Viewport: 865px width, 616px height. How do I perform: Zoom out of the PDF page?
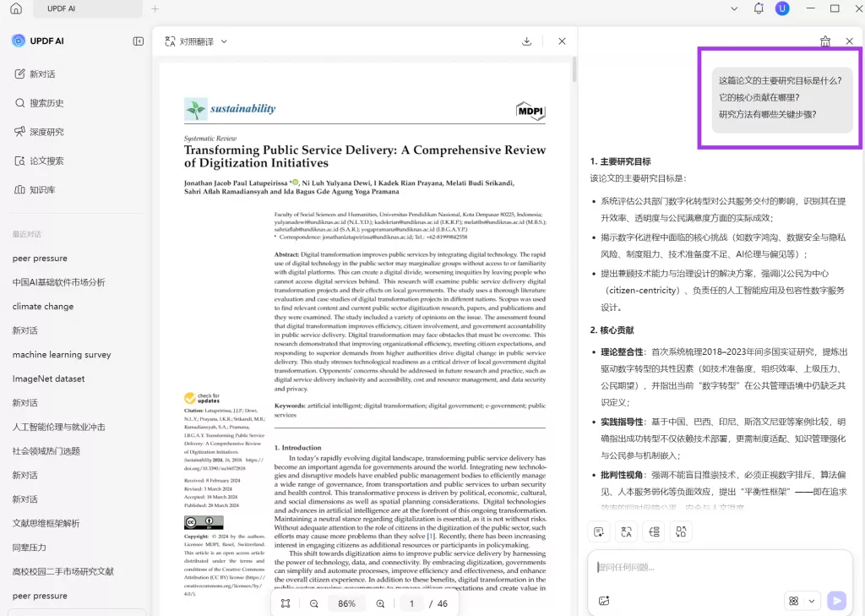pos(314,603)
